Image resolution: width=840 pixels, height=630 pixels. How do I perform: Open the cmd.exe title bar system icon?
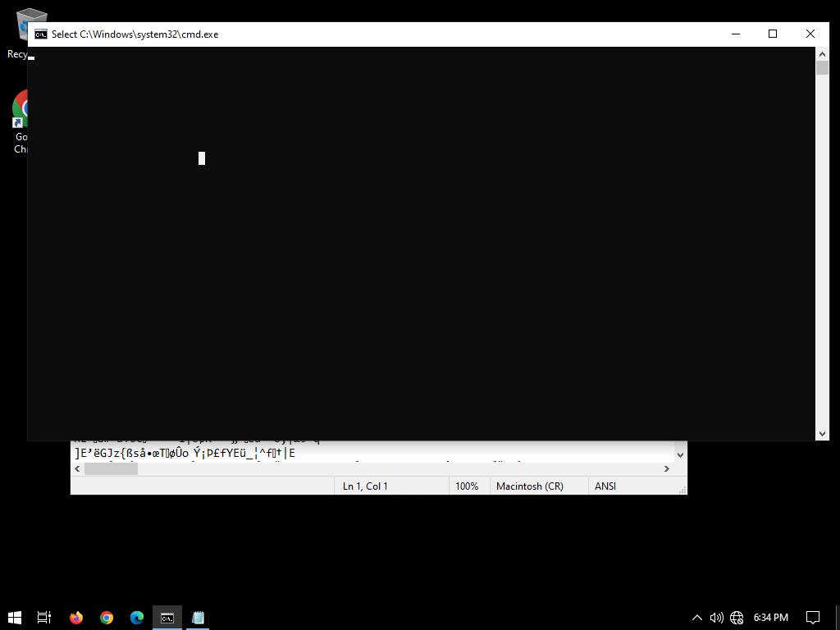click(41, 34)
